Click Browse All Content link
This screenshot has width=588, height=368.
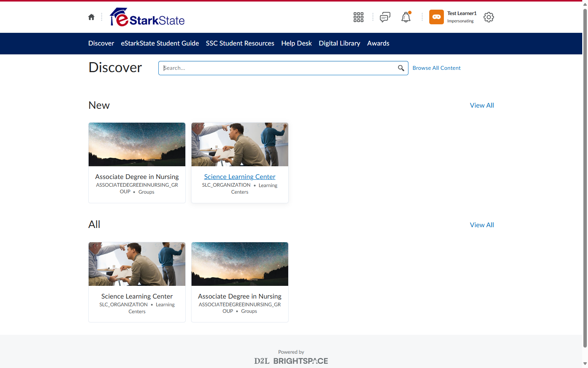click(437, 68)
